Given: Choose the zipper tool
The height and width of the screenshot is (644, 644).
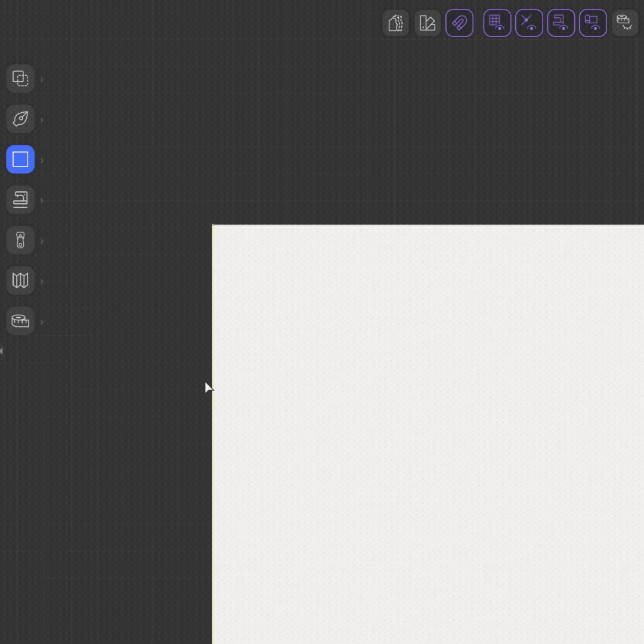Looking at the screenshot, I should click(x=20, y=240).
